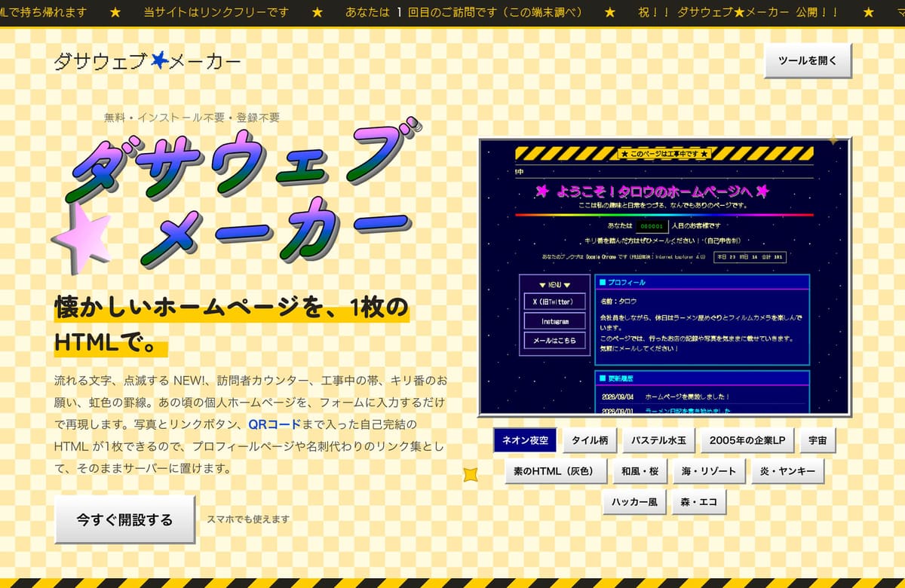This screenshot has width=905, height=588.
Task: Click the 人目のお客様です text in preview
Action: coord(695,226)
